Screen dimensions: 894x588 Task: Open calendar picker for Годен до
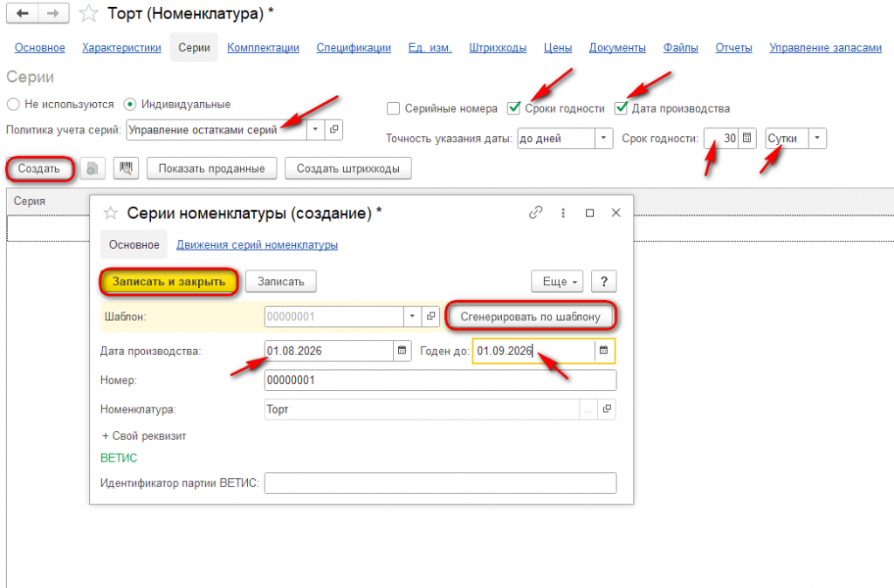(x=604, y=351)
